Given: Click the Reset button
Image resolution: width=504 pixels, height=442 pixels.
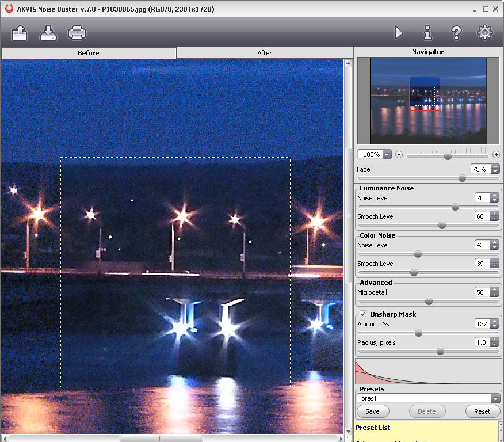Looking at the screenshot, I should tap(482, 411).
